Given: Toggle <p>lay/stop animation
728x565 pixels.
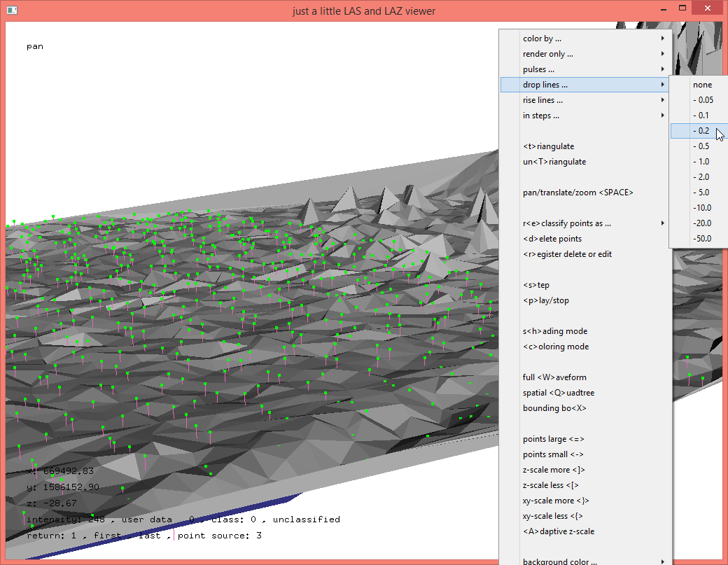Looking at the screenshot, I should click(x=546, y=300).
